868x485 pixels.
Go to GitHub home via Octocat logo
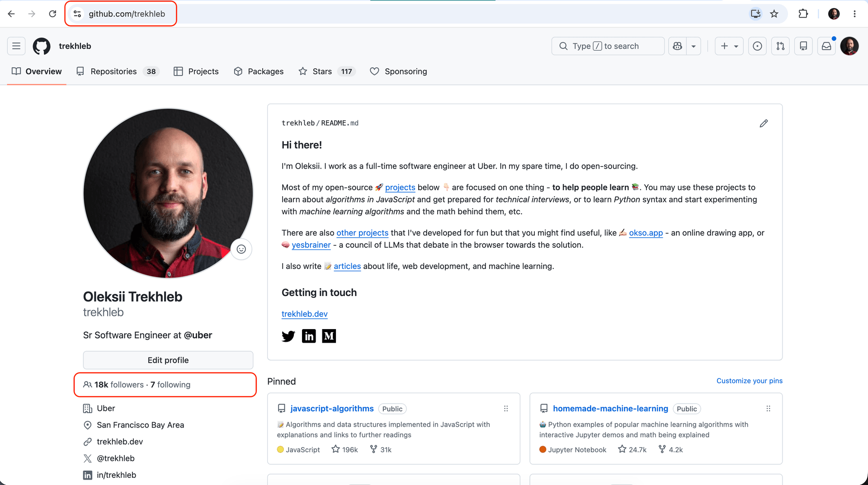pos(42,46)
